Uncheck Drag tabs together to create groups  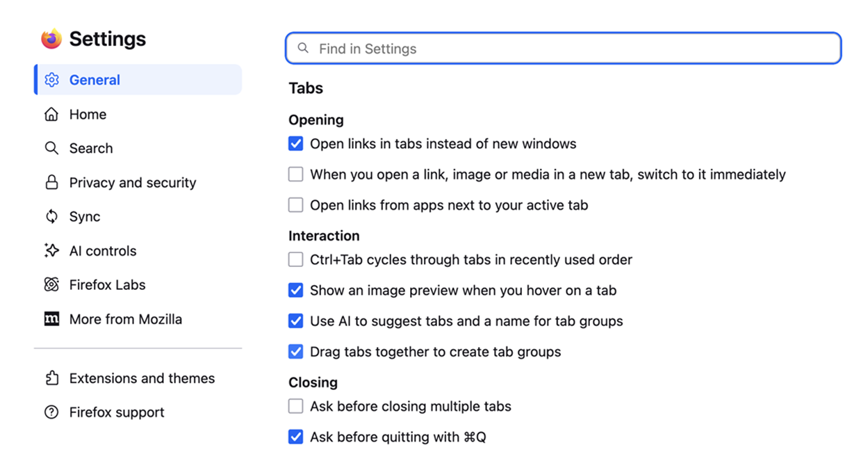point(296,352)
